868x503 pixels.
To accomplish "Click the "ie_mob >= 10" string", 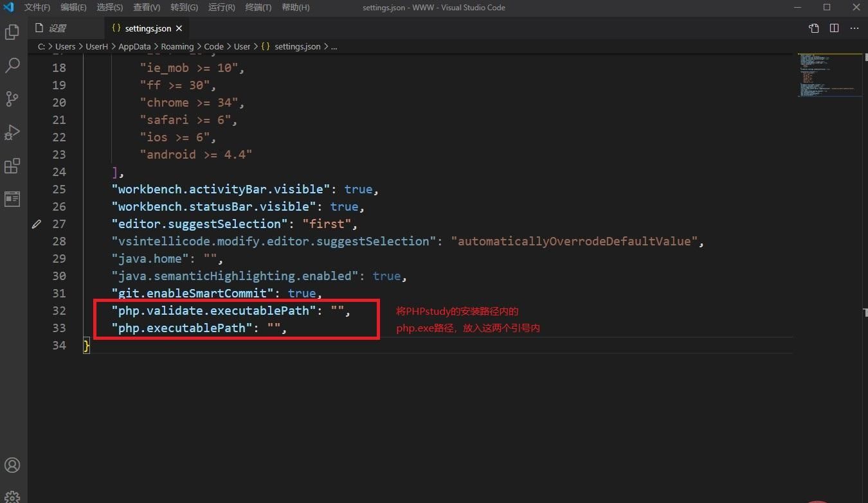I will click(189, 68).
